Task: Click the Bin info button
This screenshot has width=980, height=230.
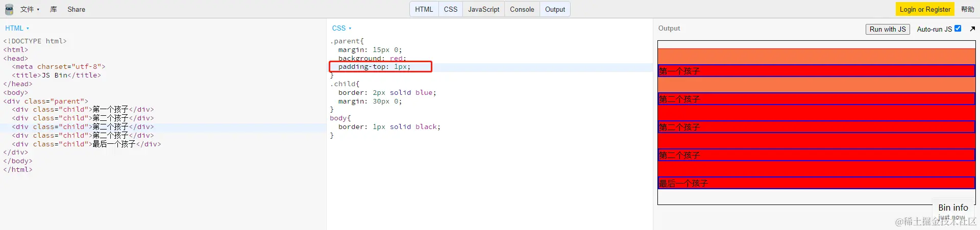Action: [x=953, y=208]
